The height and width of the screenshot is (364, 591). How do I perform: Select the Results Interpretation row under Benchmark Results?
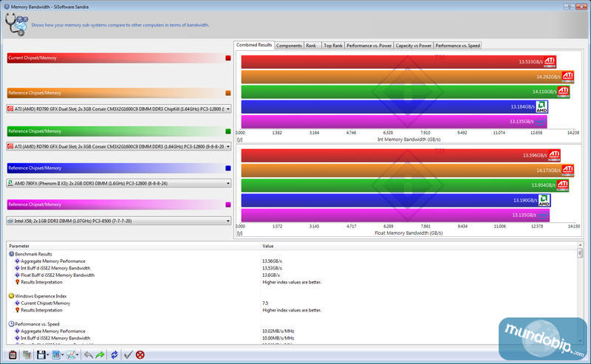click(x=293, y=282)
